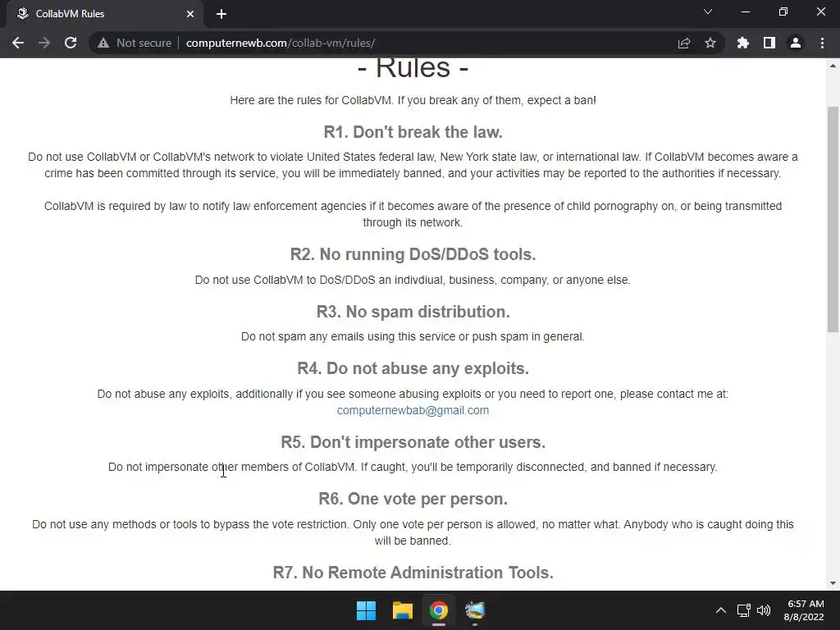
Task: Click the '- Rules -' page title
Action: point(413,68)
